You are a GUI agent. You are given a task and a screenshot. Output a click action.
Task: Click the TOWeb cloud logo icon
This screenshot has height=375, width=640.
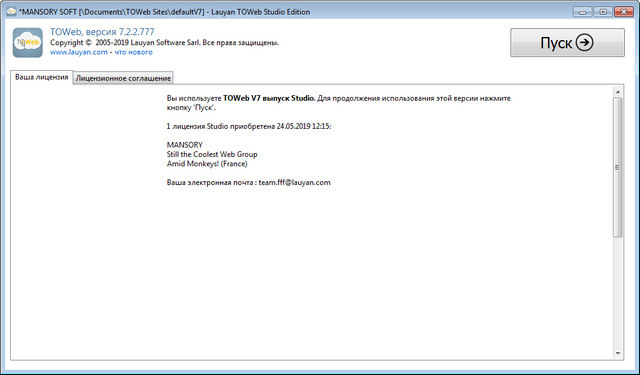(28, 42)
